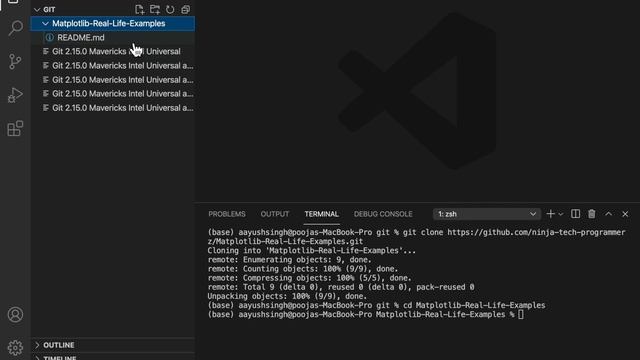The width and height of the screenshot is (640, 360).
Task: Open the launch profile arrow beside the plus
Action: coord(561,214)
